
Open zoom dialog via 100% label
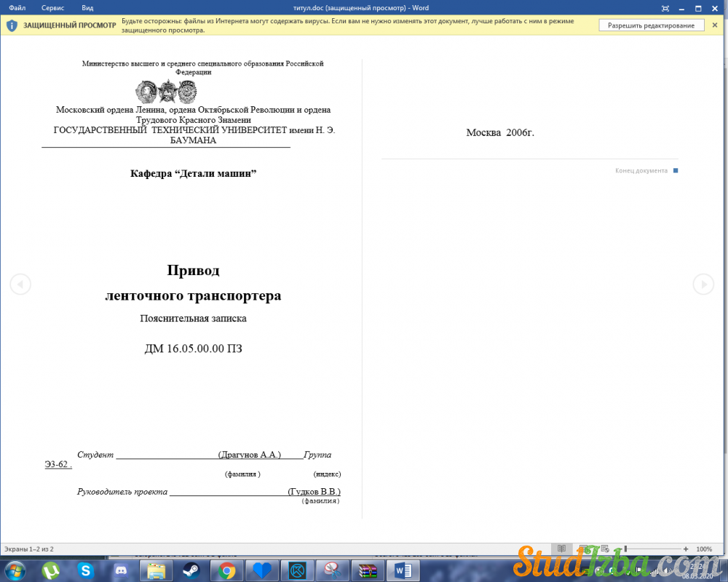(x=704, y=549)
